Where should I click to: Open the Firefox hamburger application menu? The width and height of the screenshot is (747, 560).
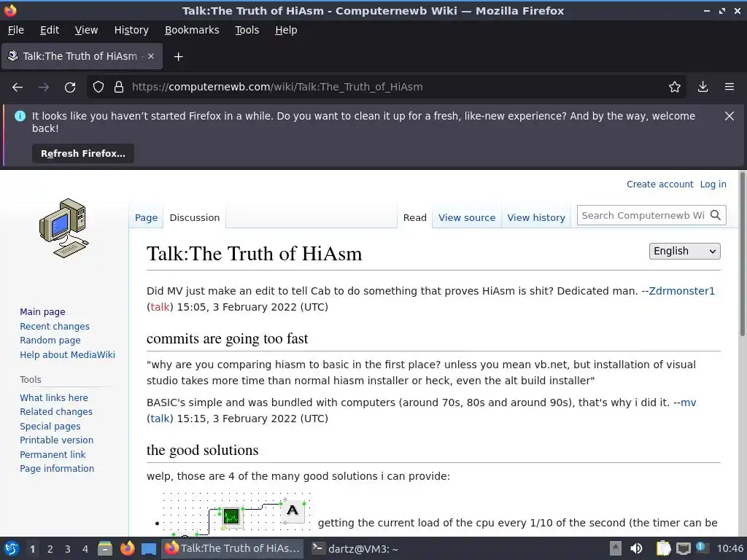pos(729,87)
